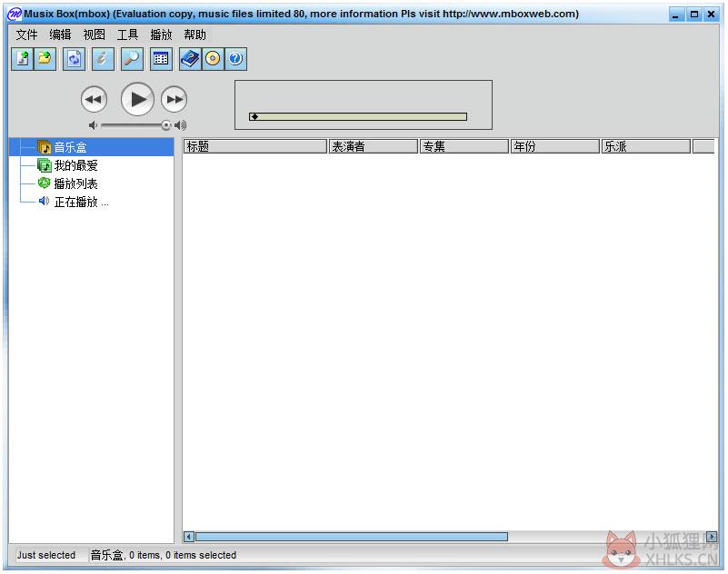728x574 pixels.
Task: Click the refresh document toolbar icon
Action: pyautogui.click(x=75, y=59)
